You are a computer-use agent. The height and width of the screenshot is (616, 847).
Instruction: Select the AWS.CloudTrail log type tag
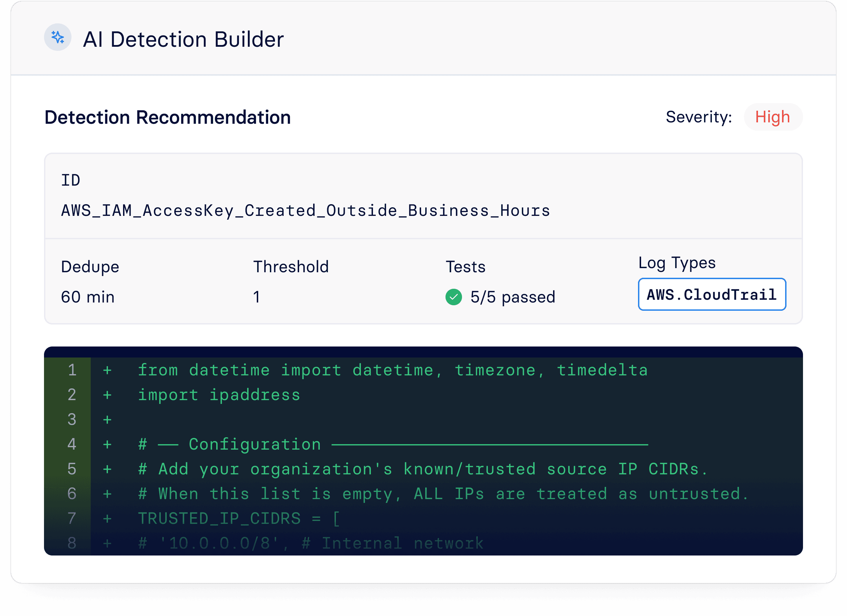[712, 294]
